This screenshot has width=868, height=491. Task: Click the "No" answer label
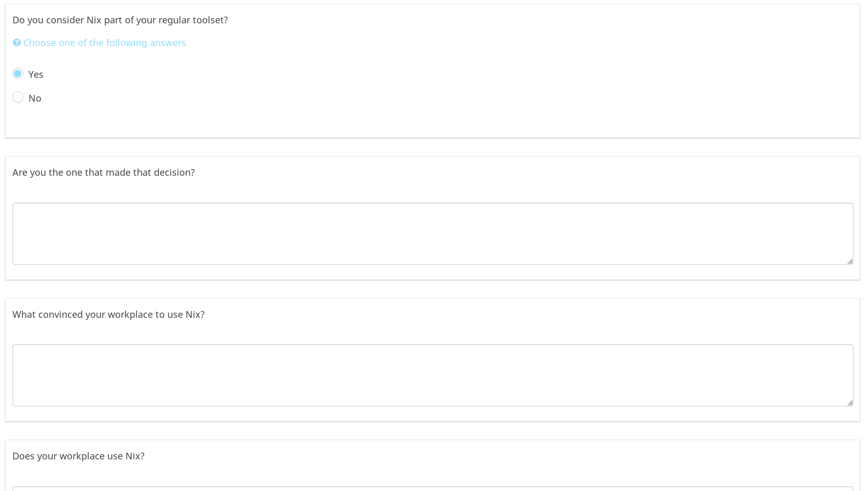pos(35,99)
